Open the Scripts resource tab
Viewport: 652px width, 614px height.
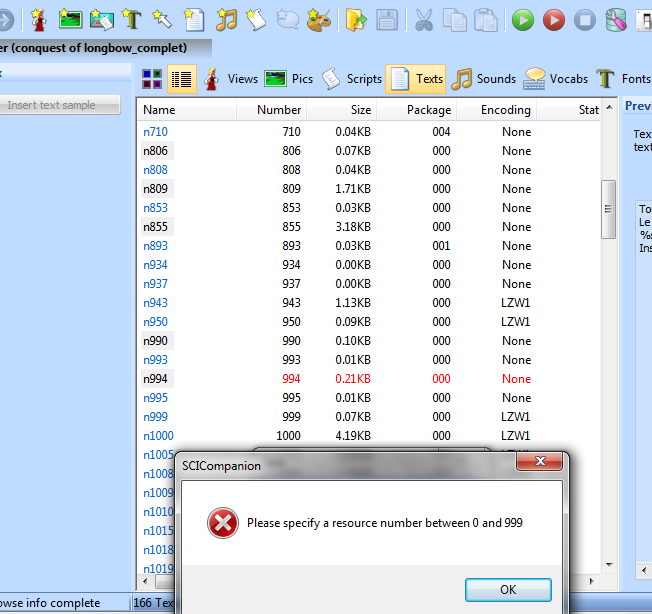(x=352, y=79)
